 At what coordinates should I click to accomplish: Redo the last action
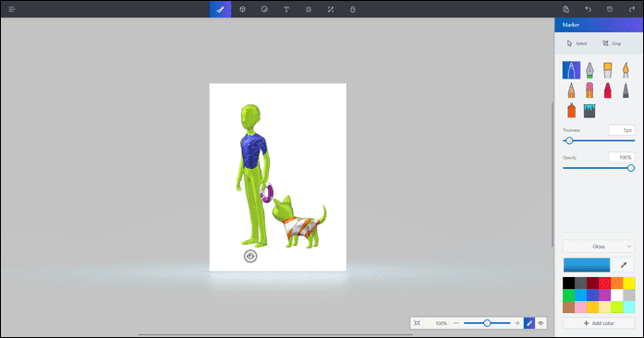[x=632, y=9]
